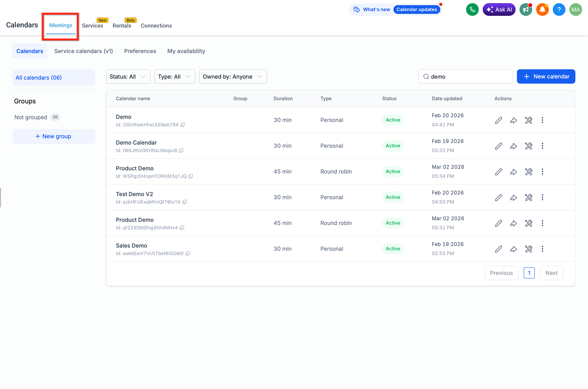The width and height of the screenshot is (588, 389).
Task: Select the Preferences tab
Action: tap(140, 51)
